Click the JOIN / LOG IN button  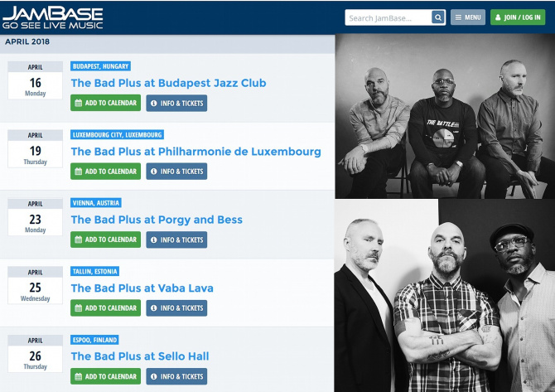coord(518,17)
